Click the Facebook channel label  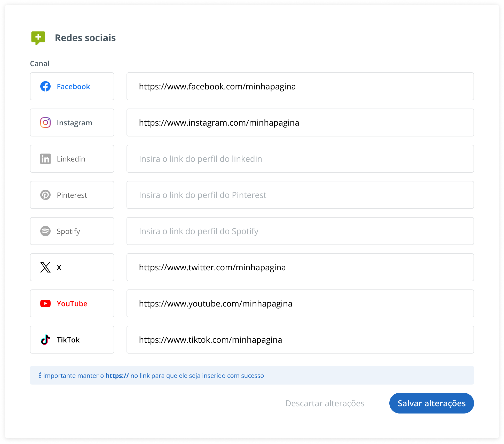click(73, 87)
